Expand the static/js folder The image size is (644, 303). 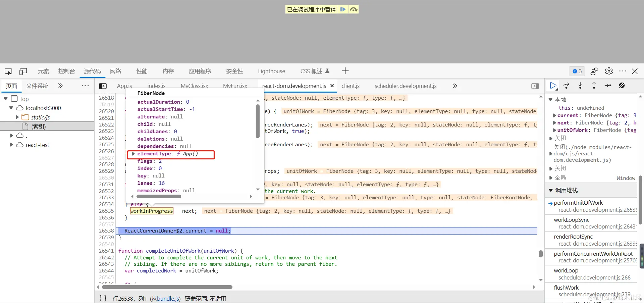pyautogui.click(x=17, y=117)
